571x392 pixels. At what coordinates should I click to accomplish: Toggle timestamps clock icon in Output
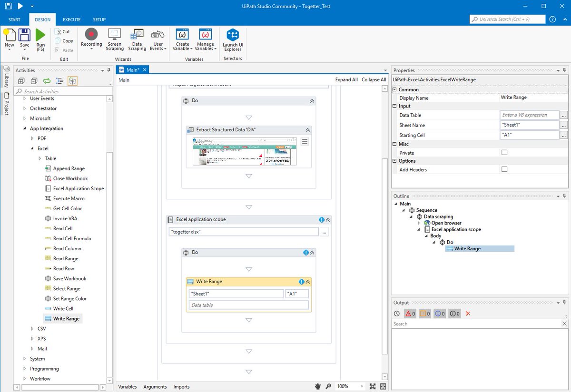397,314
